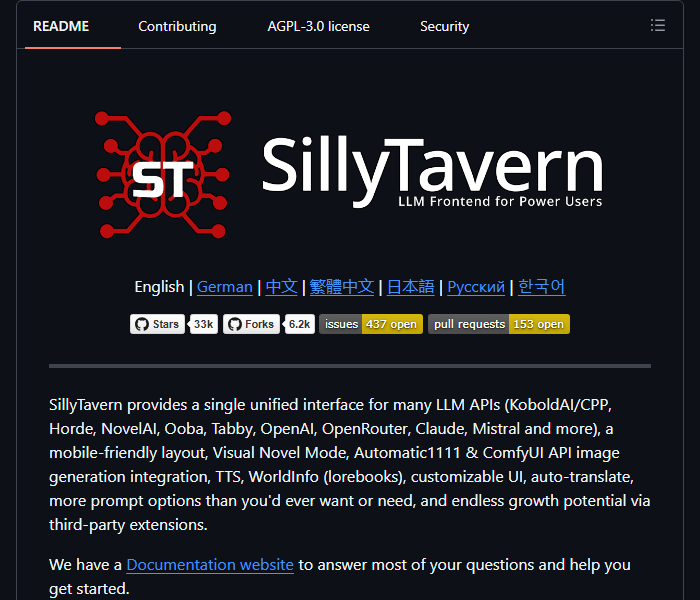Open the German translation link
Screen dimensions: 700x600
click(225, 287)
